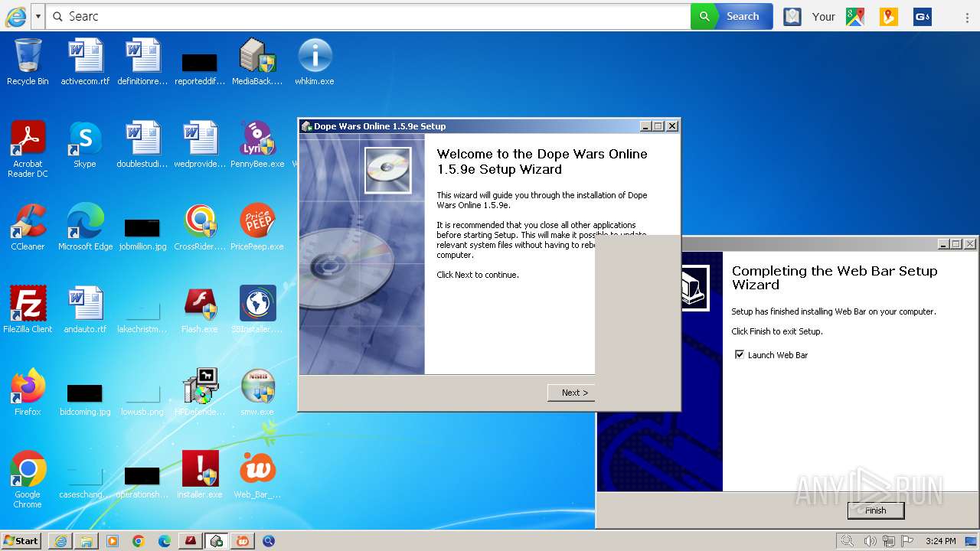Open Internet Explorer from taskbar
The height and width of the screenshot is (551, 980).
click(60, 541)
